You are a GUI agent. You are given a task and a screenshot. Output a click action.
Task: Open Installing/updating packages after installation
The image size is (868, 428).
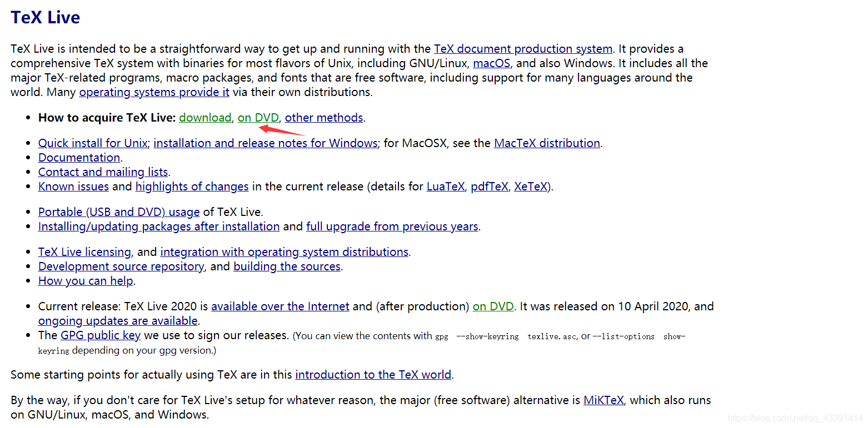tap(159, 226)
